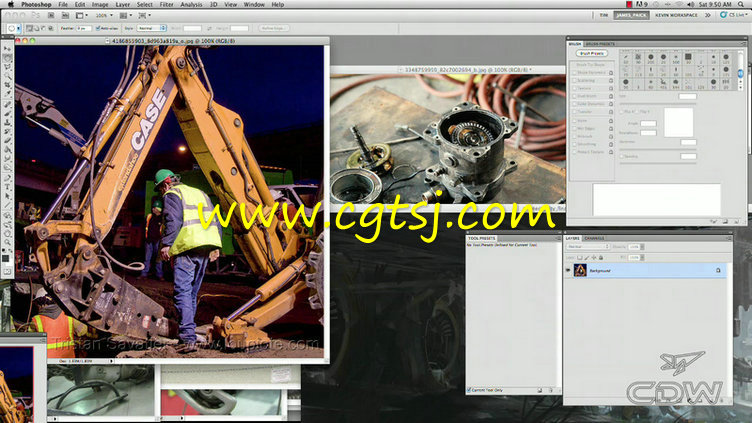Toggle the Spacing checkbox
752x423 pixels.
point(622,156)
